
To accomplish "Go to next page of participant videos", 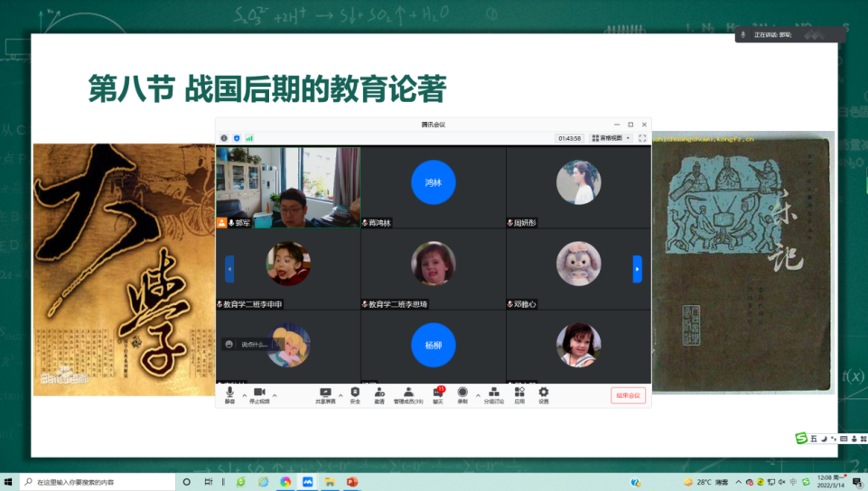I will click(638, 269).
